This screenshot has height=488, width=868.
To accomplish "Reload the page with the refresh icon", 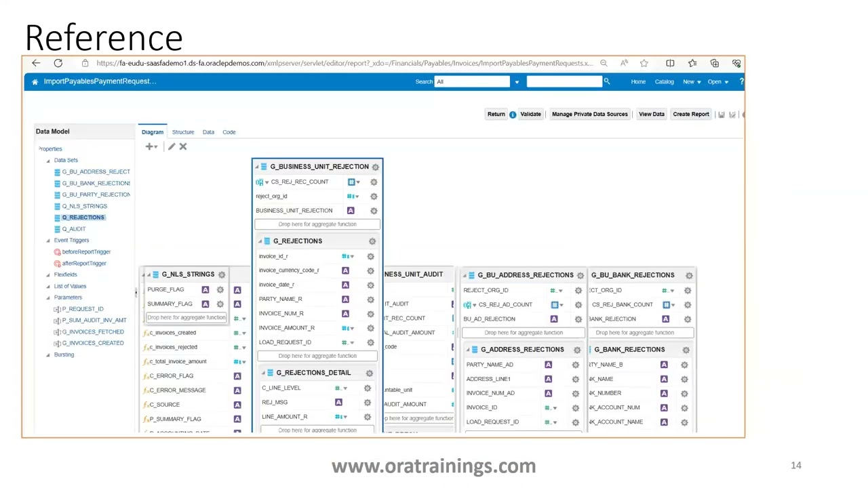I will [58, 63].
